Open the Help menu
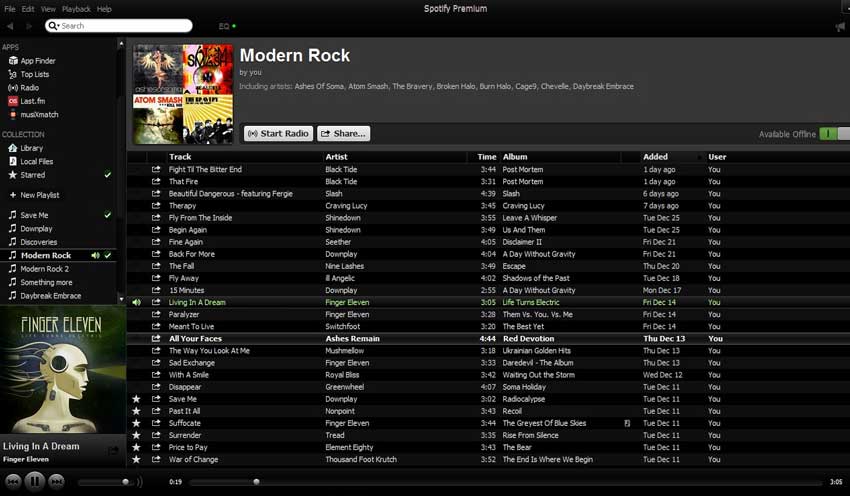 click(104, 9)
